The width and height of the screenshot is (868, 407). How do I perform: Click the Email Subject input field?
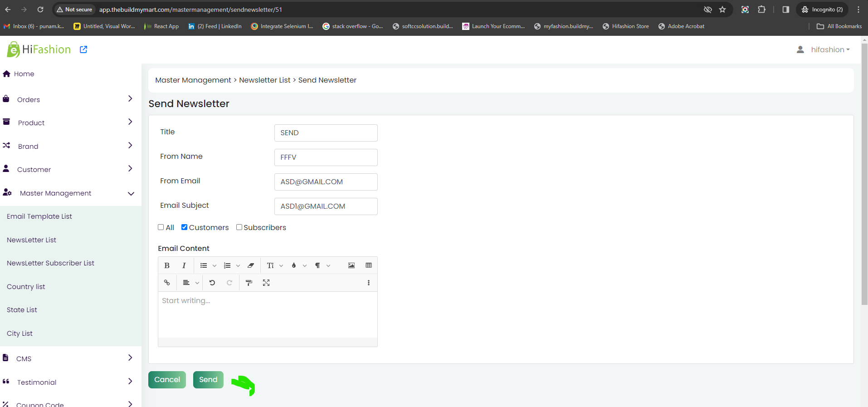(x=326, y=206)
